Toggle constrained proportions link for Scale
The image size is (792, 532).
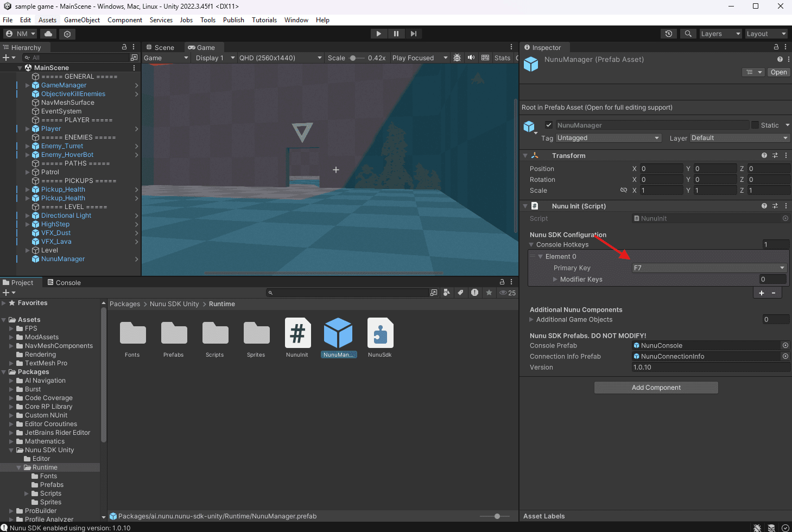[624, 190]
